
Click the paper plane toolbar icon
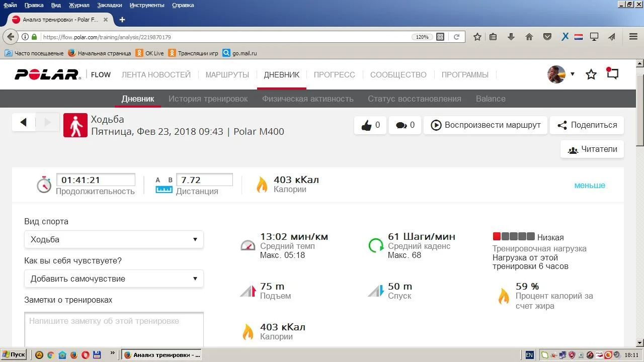[612, 37]
